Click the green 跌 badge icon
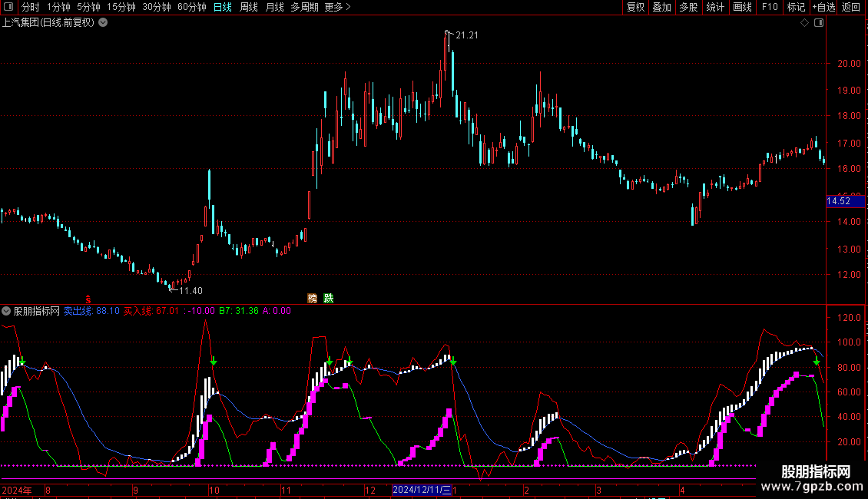 329,298
